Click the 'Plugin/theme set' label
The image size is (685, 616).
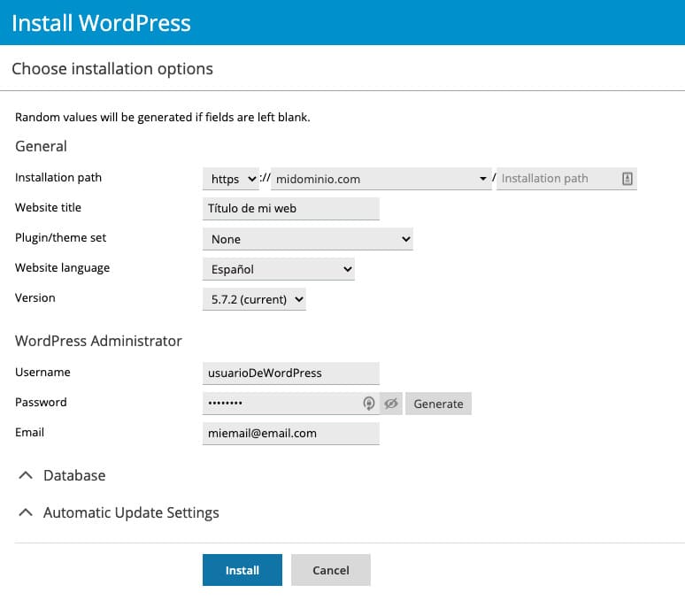61,238
